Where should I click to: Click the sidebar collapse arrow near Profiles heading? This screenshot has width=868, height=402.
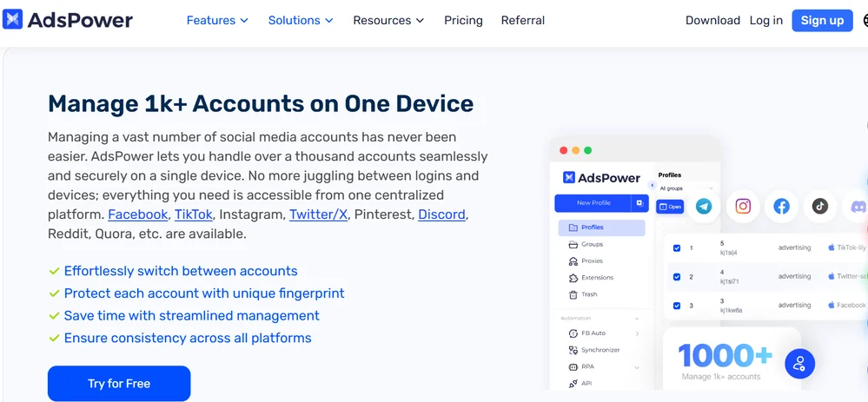pos(653,185)
